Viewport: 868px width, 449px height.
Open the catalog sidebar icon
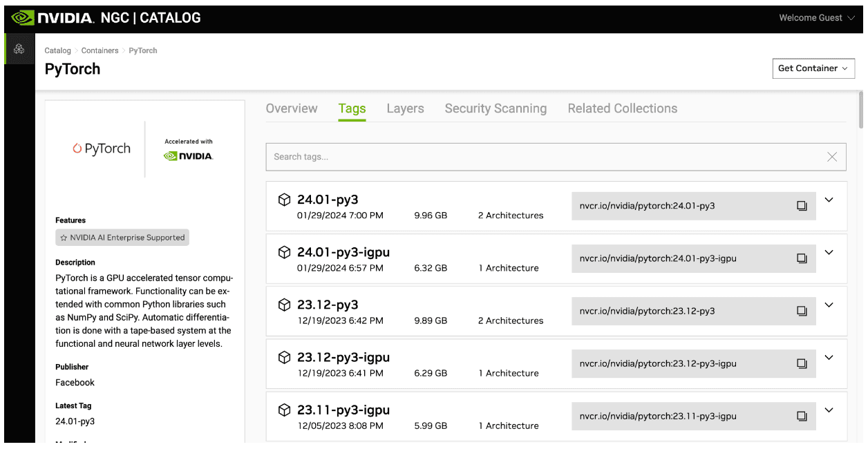[x=19, y=49]
